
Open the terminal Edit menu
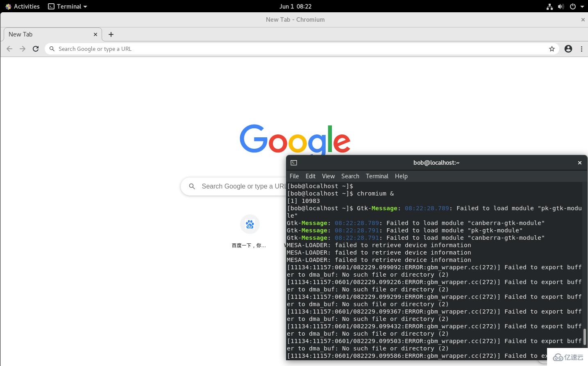[311, 176]
